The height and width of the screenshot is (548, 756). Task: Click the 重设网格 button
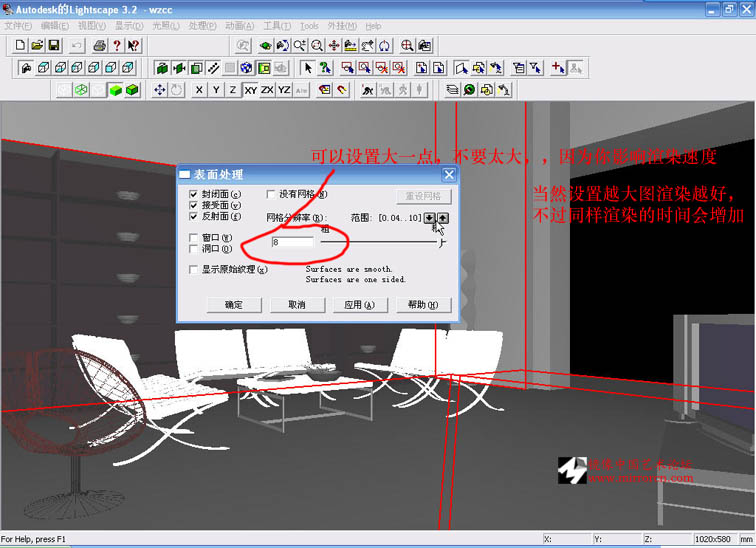pos(423,196)
